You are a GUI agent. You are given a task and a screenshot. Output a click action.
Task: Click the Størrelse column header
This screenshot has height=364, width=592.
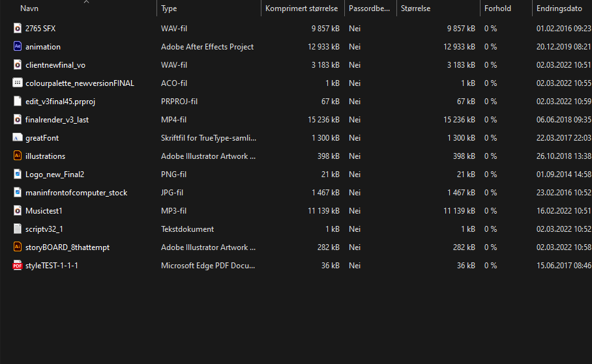[x=416, y=8]
